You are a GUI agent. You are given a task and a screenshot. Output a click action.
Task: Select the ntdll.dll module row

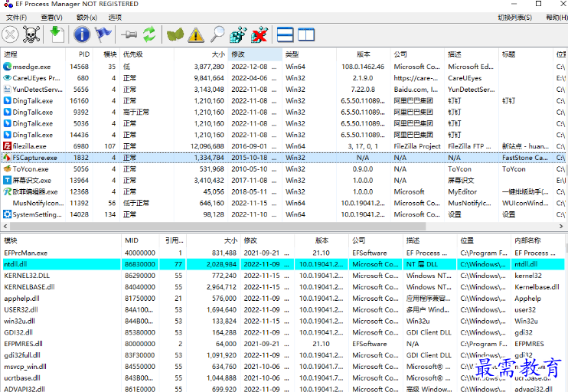point(282,264)
